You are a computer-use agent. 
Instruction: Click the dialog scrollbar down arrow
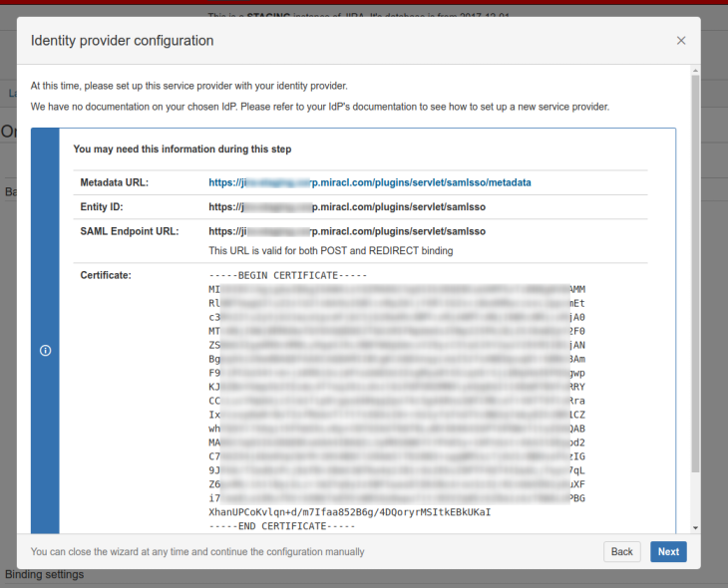695,527
